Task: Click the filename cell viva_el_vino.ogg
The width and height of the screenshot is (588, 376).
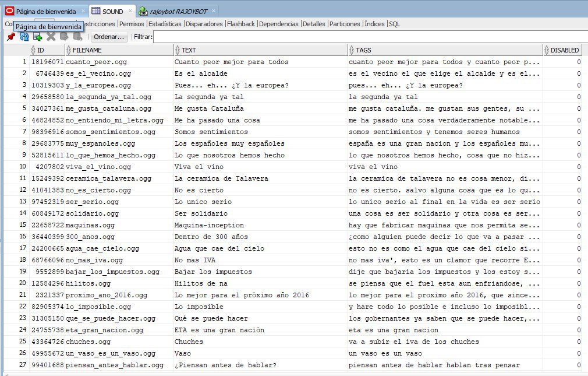Action: 119,167
